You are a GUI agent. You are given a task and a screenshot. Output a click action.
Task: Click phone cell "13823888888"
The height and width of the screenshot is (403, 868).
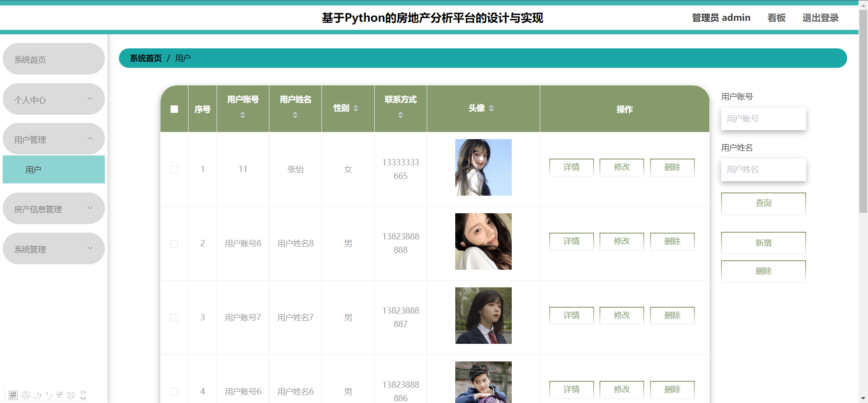(x=401, y=243)
